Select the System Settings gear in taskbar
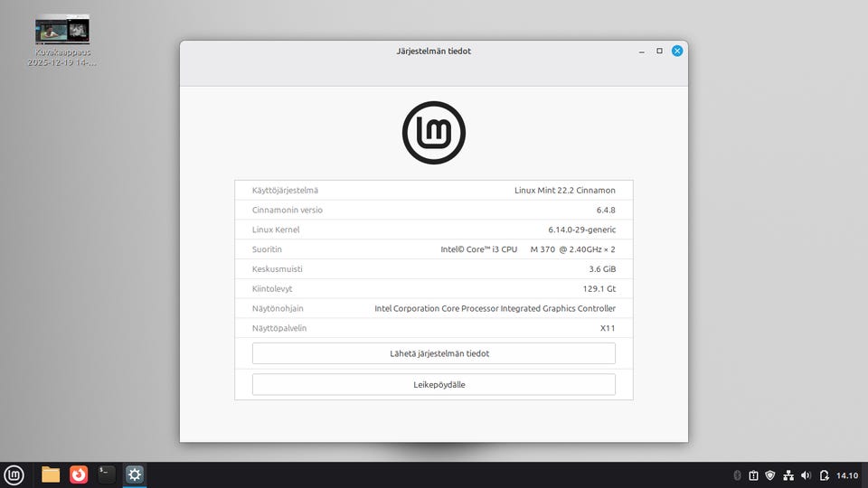The image size is (868, 488). tap(135, 474)
